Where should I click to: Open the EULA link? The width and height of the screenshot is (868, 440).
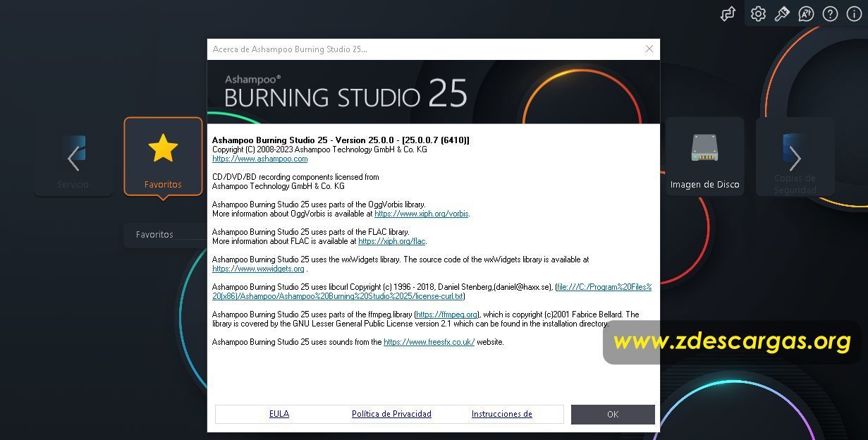(279, 414)
